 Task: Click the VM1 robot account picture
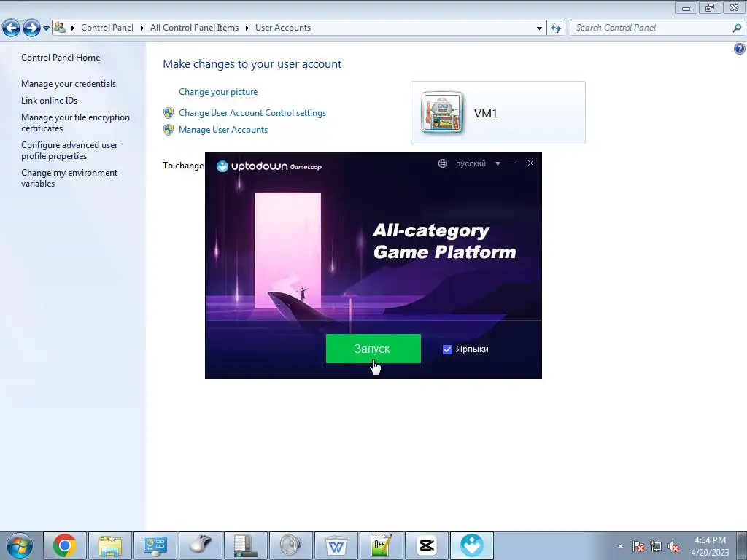click(x=441, y=113)
